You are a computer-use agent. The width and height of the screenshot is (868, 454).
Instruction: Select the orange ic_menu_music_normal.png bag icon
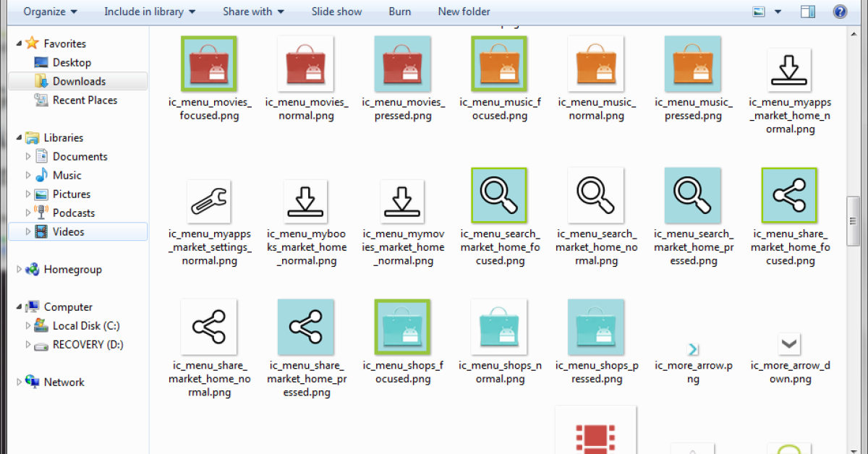(596, 64)
